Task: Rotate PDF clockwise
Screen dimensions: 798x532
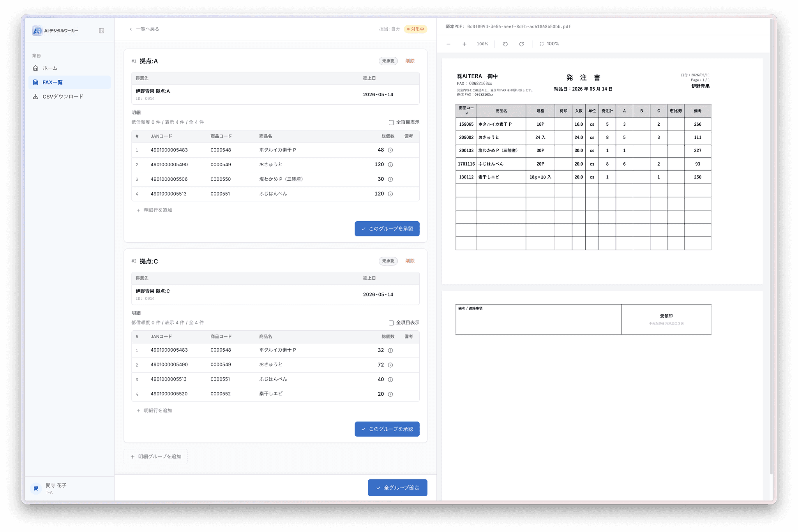Action: point(521,44)
